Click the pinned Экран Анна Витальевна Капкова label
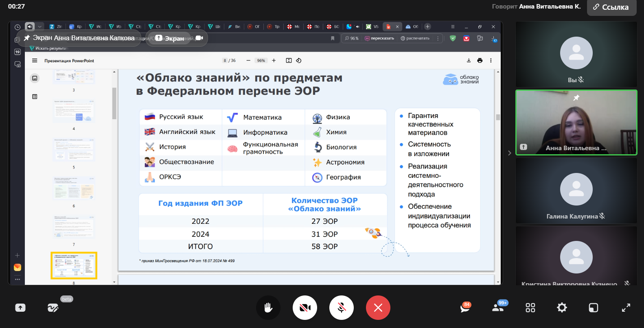The image size is (644, 328). point(79,38)
